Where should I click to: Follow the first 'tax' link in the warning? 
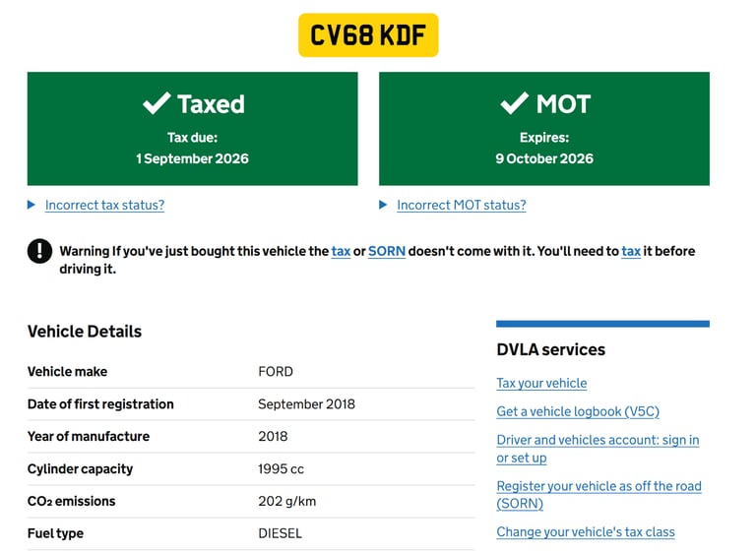click(341, 251)
